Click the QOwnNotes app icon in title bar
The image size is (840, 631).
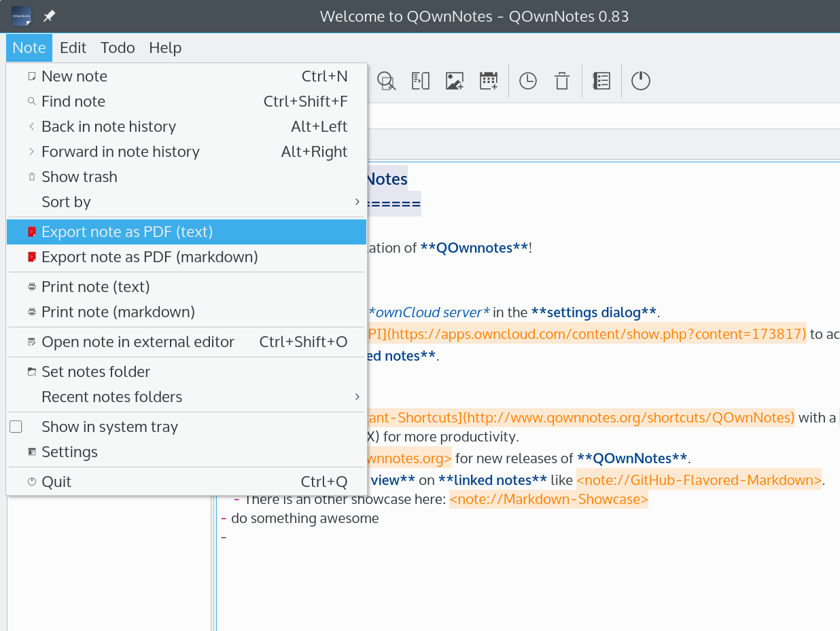pyautogui.click(x=21, y=16)
